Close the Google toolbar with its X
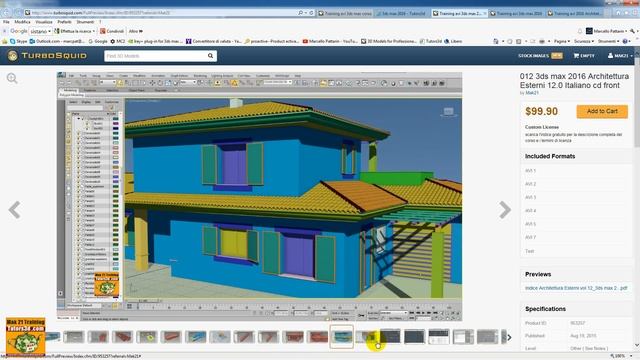Screen dimensions: 640x360 pyautogui.click(x=4, y=31)
